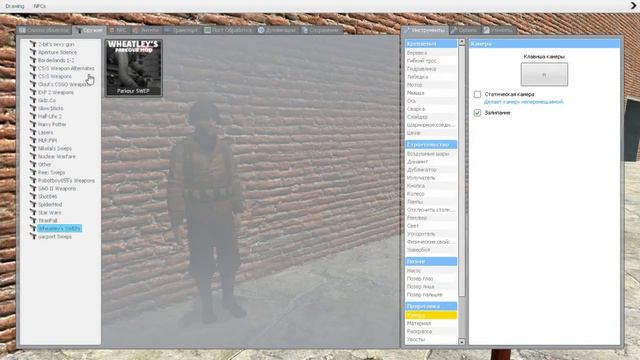640x360 pixels.
Task: Select the Nikolai's Sweps category
Action: 55,149
